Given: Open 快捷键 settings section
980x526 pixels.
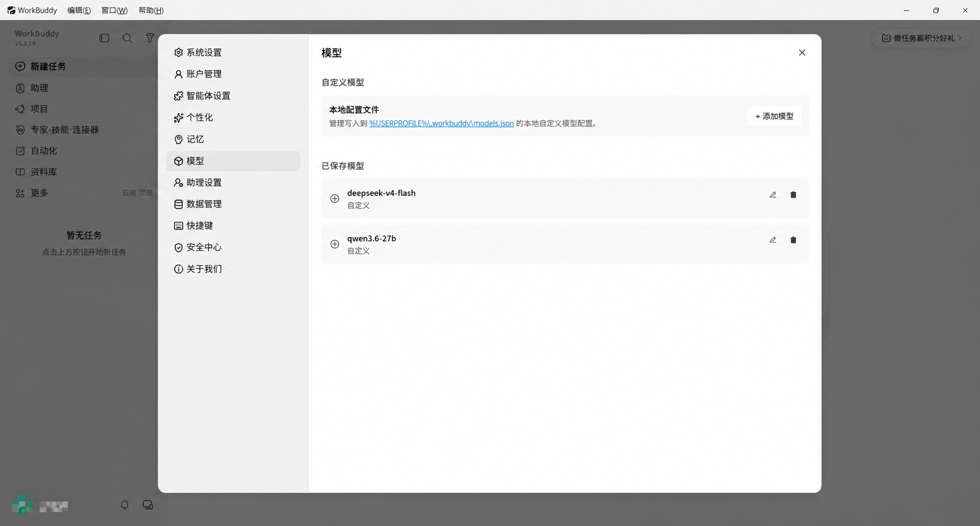Looking at the screenshot, I should [233, 226].
